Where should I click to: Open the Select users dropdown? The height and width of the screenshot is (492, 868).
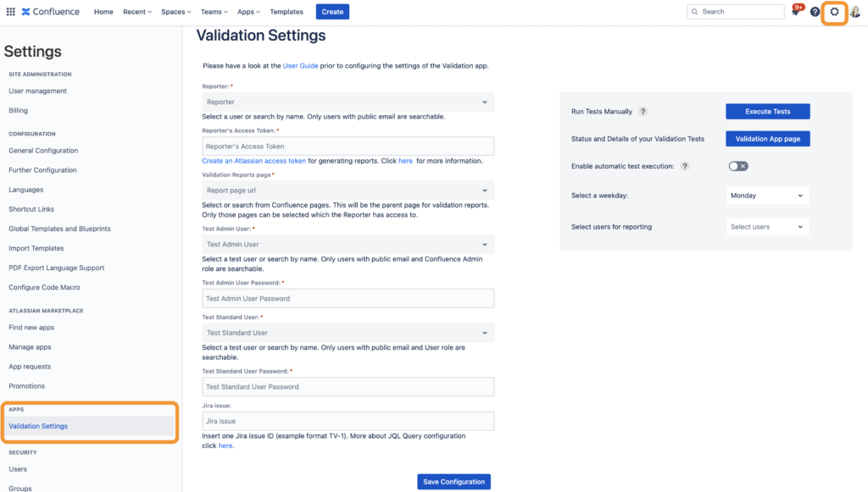767,227
